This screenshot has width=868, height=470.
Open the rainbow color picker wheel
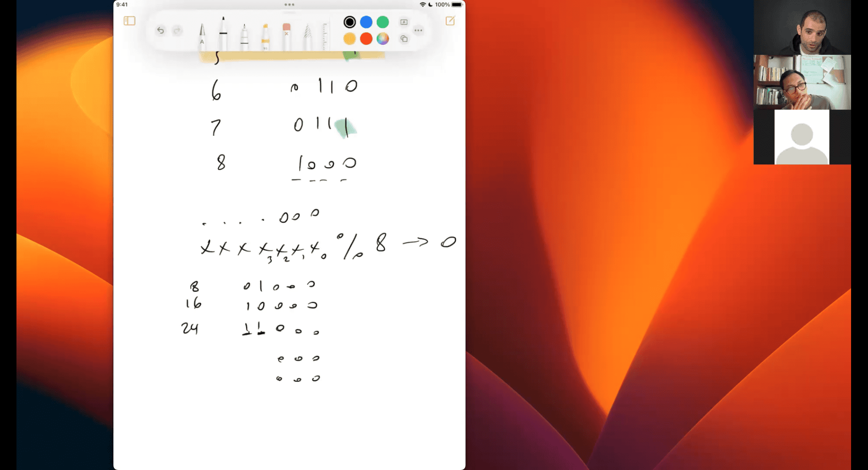[x=383, y=39]
